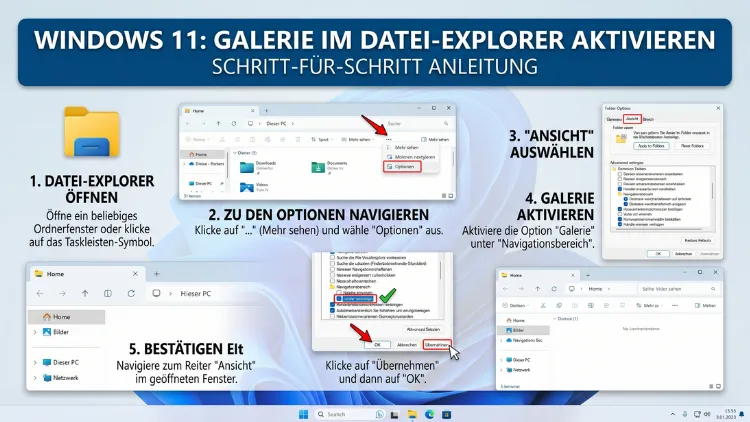Viewport: 750px width, 422px height.
Task: Expand Dieser PC in the Hieser PC window sidebar
Action: point(35,362)
